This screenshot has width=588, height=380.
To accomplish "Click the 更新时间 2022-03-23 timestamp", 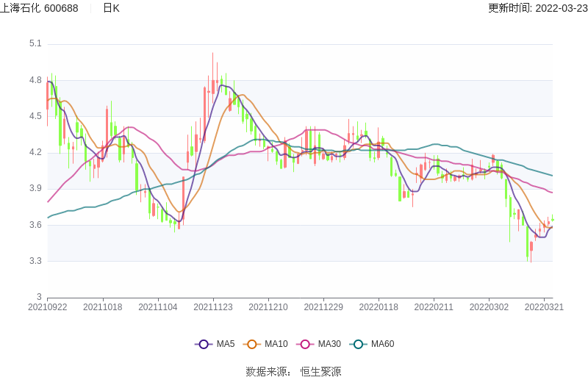I will pyautogui.click(x=537, y=8).
